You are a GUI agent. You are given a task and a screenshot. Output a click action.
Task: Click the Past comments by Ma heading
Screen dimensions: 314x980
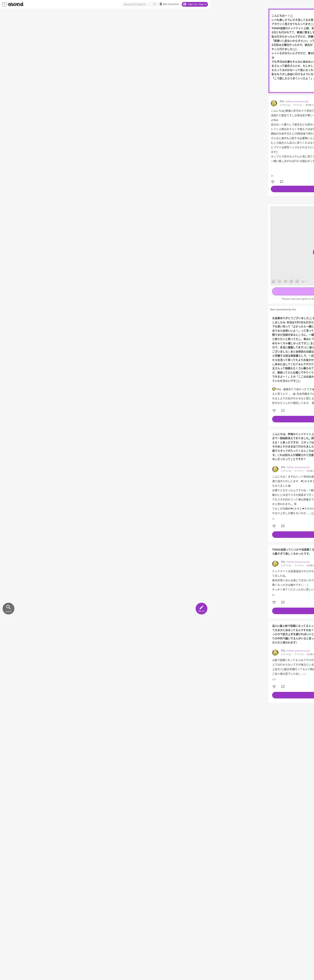(283, 310)
